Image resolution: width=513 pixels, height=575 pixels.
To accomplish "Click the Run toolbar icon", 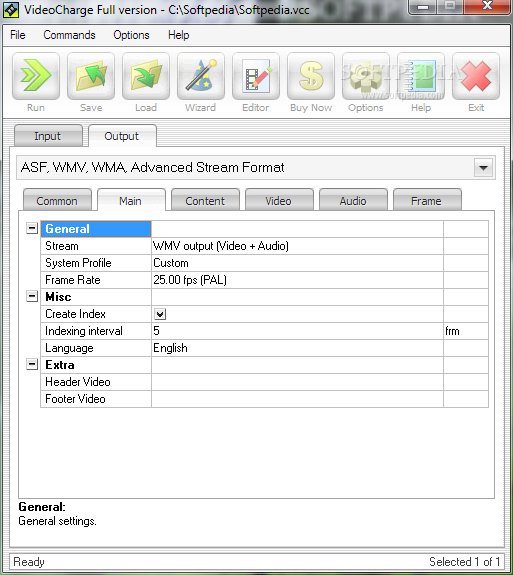I will tap(36, 76).
